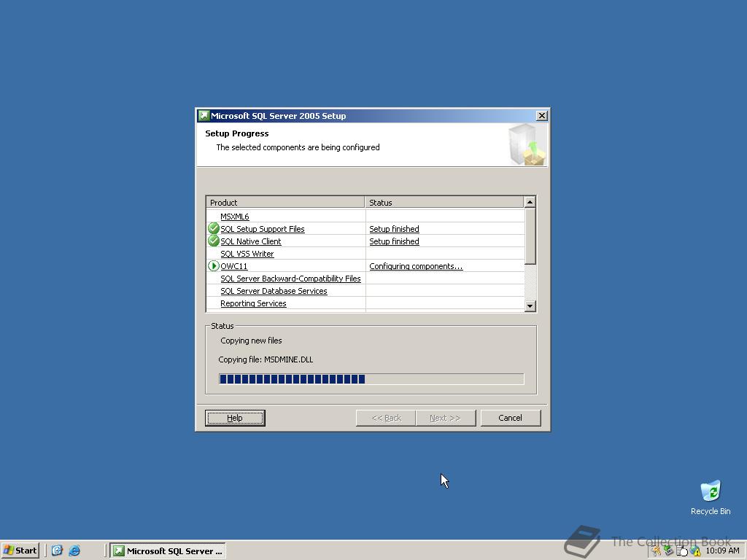Click the disabled Next button
747x560 pixels.
pos(446,418)
